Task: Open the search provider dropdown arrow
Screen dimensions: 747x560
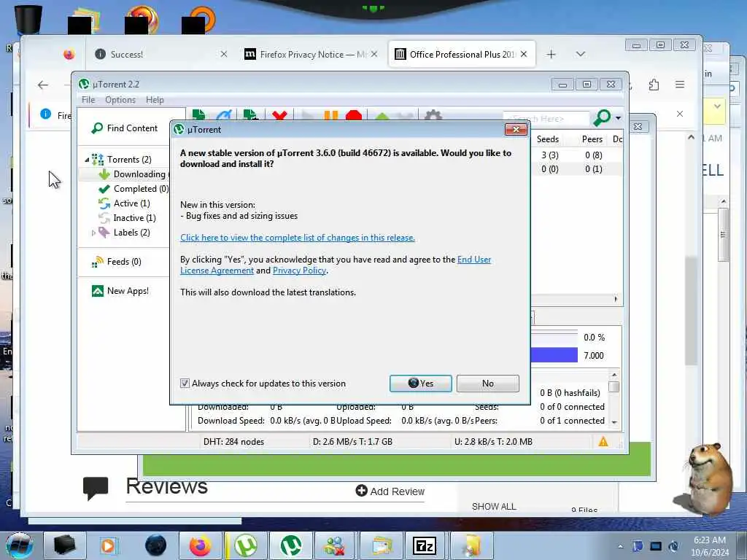Action: 618,117
